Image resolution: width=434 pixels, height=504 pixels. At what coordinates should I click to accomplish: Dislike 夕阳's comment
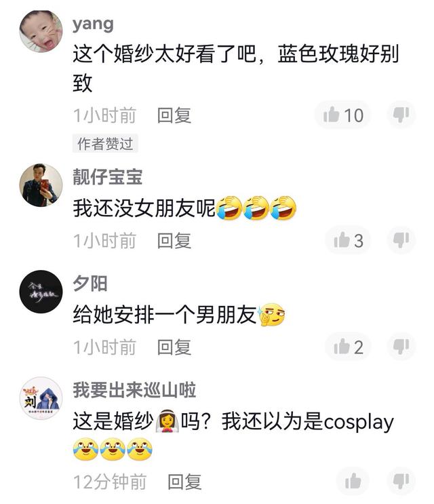[401, 347]
